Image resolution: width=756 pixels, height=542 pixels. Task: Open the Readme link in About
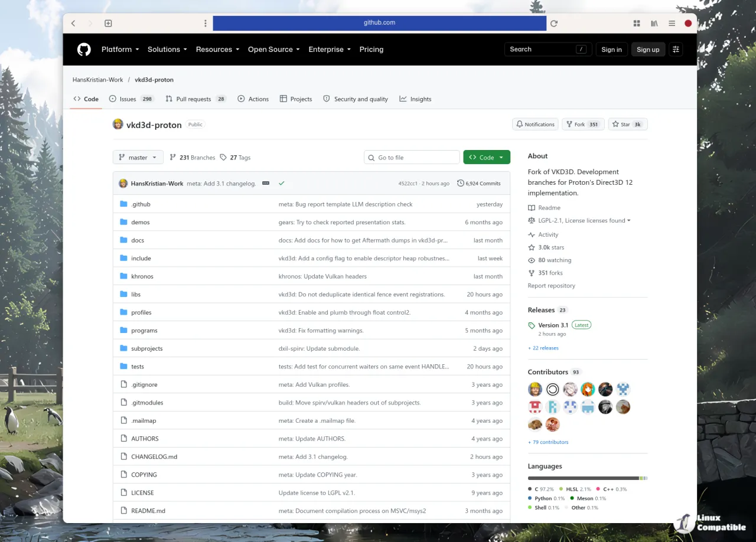coord(545,208)
